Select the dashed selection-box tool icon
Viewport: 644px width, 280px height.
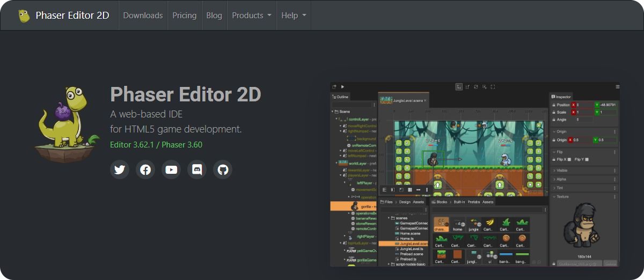point(493,87)
